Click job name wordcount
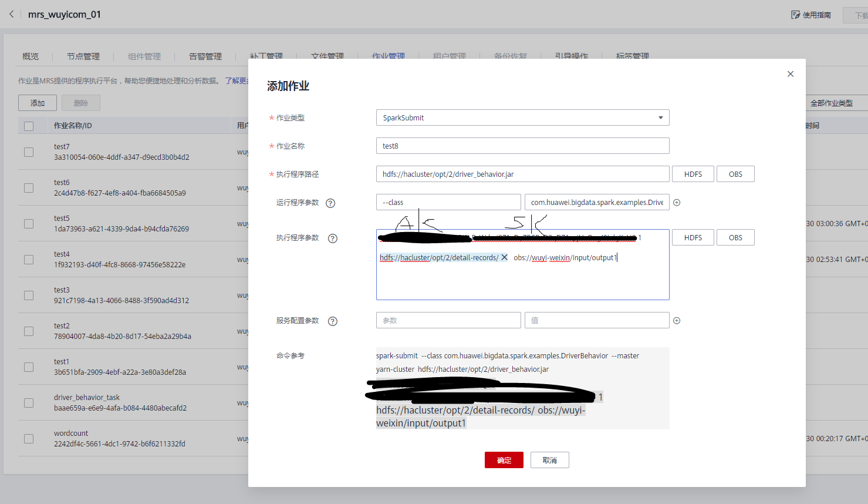 point(71,434)
